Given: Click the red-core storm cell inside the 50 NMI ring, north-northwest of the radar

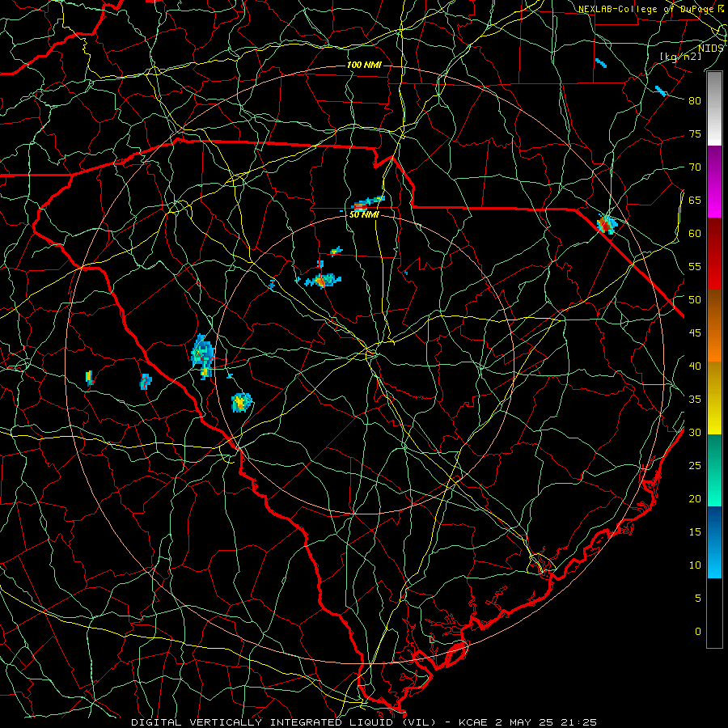Looking at the screenshot, I should [x=322, y=280].
